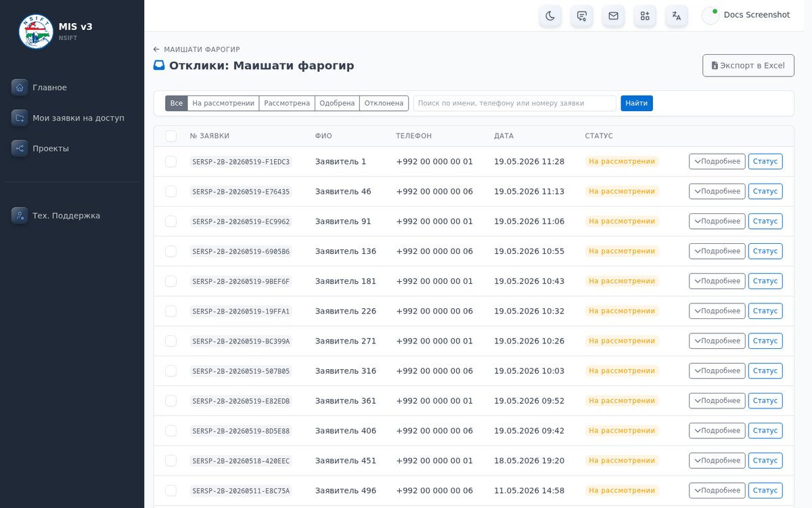Tick the checkbox for Заявитель 46
This screenshot has width=812, height=508.
(171, 192)
